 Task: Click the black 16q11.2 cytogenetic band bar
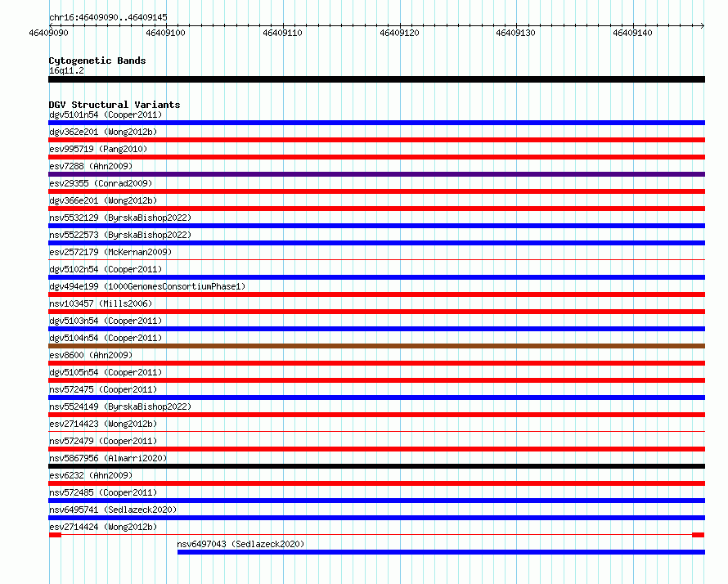click(x=376, y=79)
